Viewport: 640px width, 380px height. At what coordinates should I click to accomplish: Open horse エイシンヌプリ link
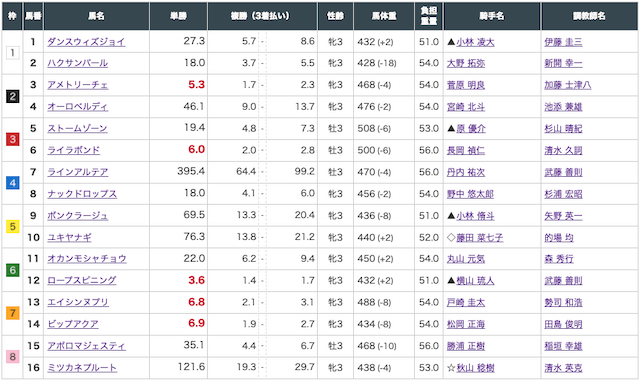click(x=78, y=302)
